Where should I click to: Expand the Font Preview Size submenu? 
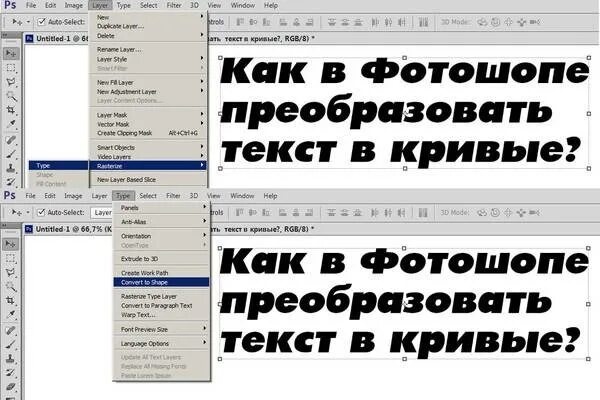[161, 330]
